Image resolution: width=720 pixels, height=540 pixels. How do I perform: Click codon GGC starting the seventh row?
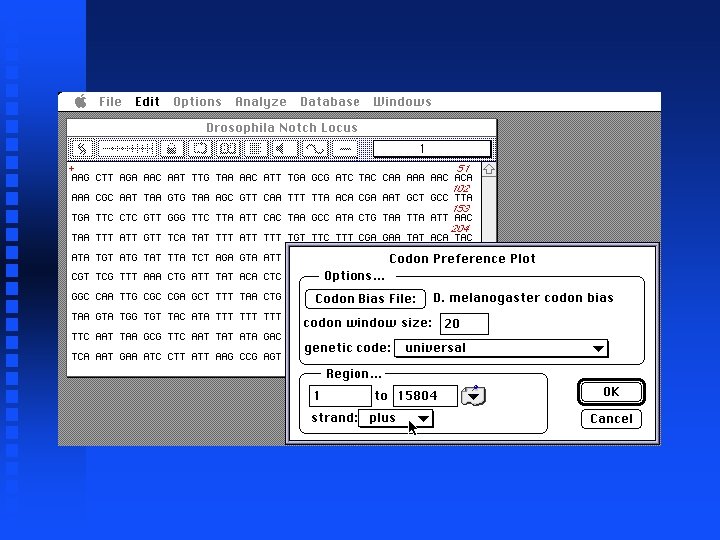[80, 297]
